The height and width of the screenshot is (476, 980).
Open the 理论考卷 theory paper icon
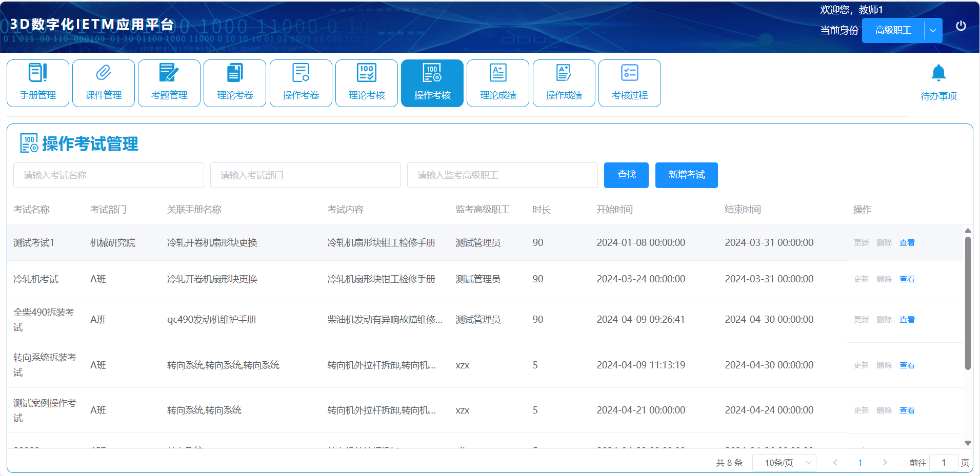click(235, 73)
